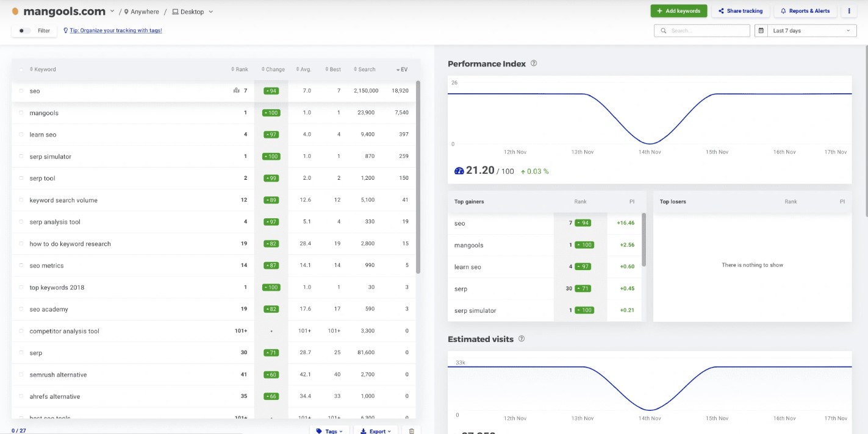Image resolution: width=868 pixels, height=434 pixels.
Task: Click the keyword table vertical scrollbar
Action: pyautogui.click(x=418, y=177)
